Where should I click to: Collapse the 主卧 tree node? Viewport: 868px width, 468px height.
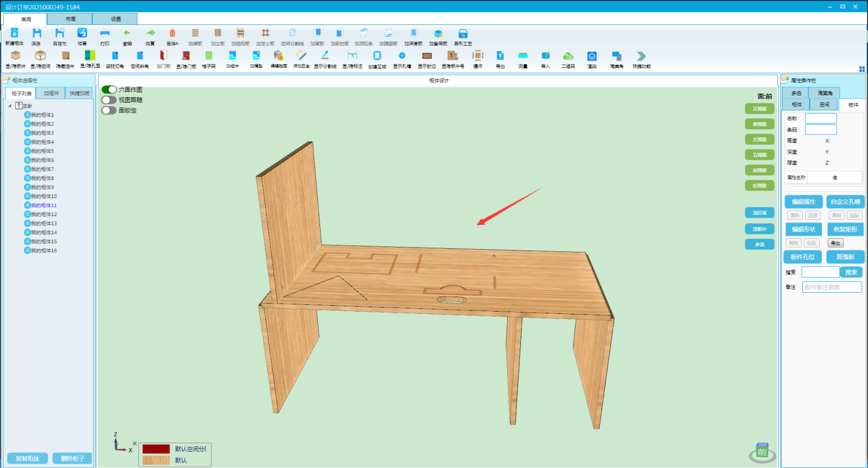click(10, 106)
